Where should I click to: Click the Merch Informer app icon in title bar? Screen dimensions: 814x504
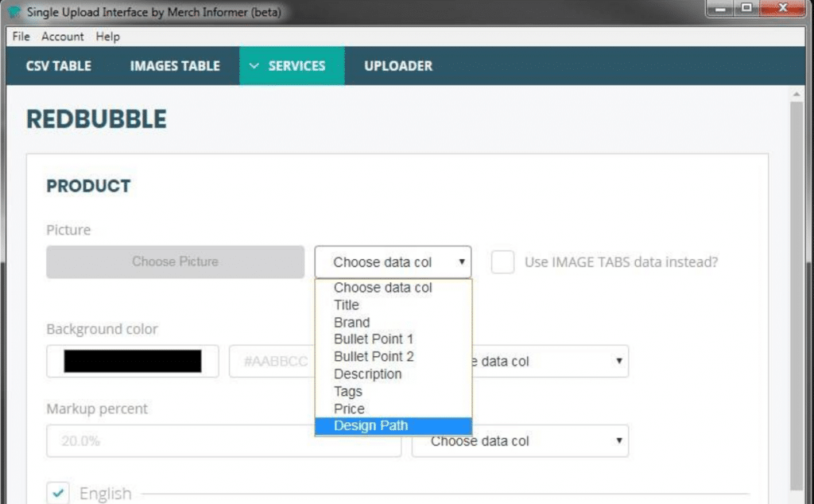click(x=14, y=11)
